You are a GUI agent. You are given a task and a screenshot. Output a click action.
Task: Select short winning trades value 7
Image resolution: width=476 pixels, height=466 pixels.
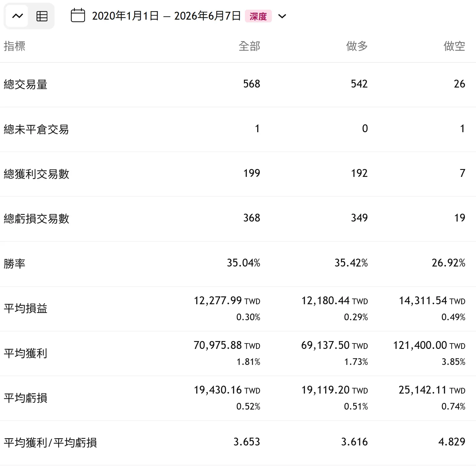point(462,173)
